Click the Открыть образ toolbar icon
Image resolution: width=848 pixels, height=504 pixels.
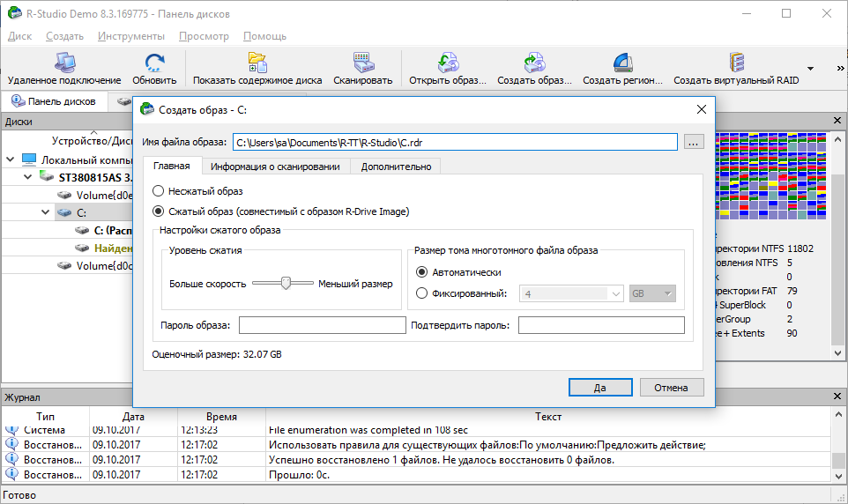coord(448,63)
